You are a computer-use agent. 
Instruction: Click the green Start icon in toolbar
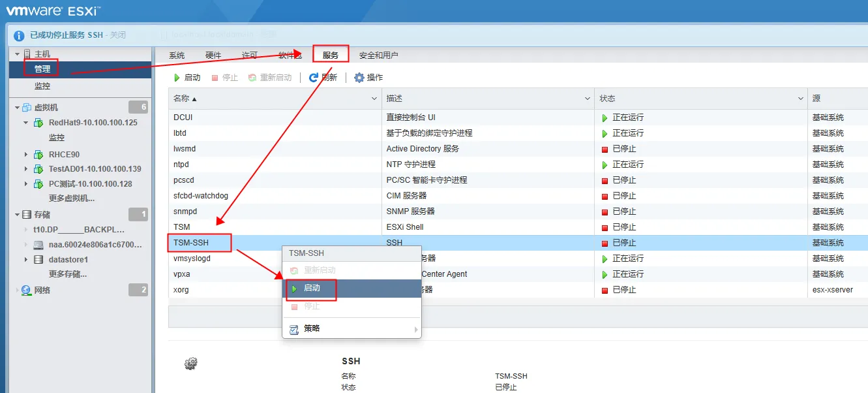(x=176, y=78)
